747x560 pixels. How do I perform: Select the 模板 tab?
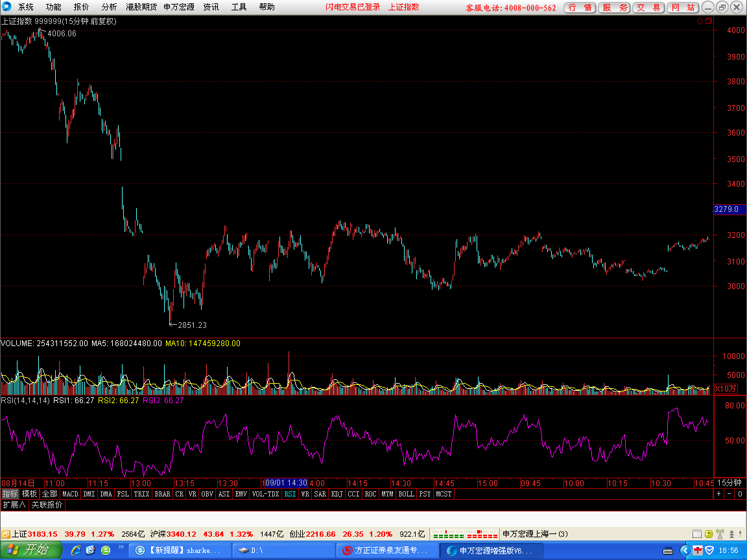tap(30, 494)
